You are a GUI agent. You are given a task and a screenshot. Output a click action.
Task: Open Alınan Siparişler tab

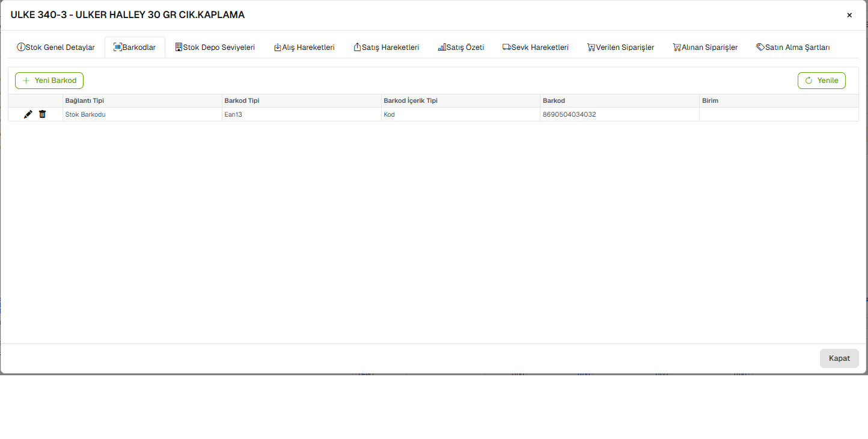[x=705, y=48]
